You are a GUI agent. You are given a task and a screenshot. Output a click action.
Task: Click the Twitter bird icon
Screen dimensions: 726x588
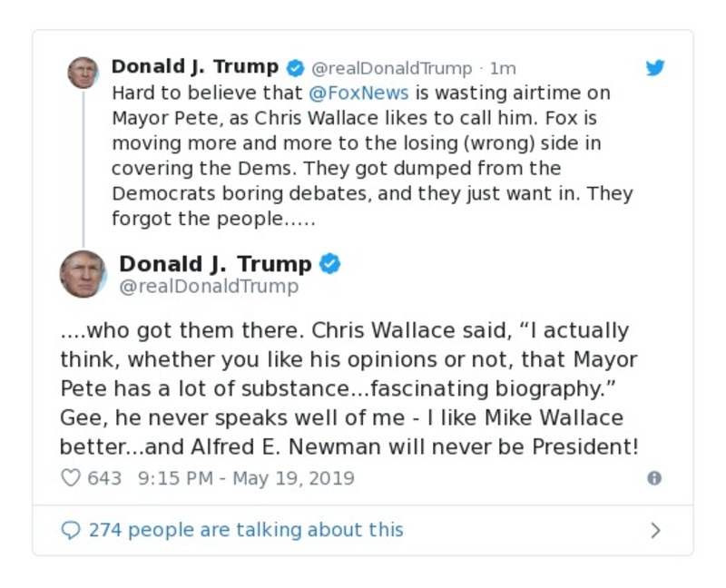[x=655, y=67]
